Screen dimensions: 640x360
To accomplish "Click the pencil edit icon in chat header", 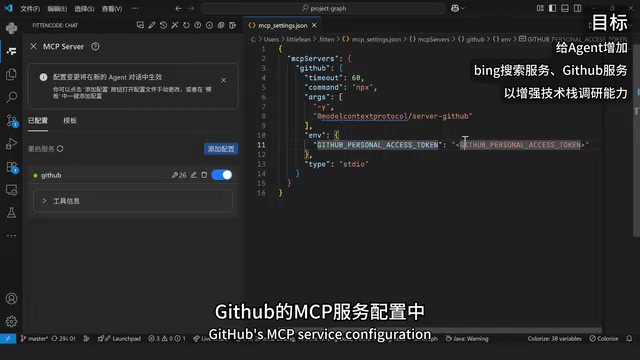I will tap(152, 25).
